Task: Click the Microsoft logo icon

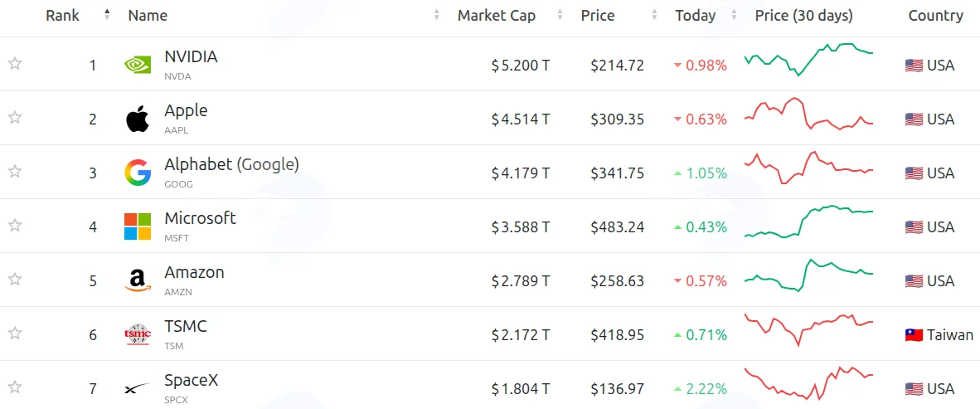Action: [138, 226]
